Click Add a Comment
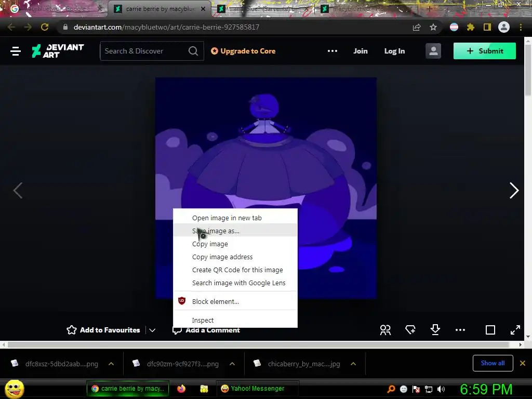The image size is (532, 399). pyautogui.click(x=206, y=330)
